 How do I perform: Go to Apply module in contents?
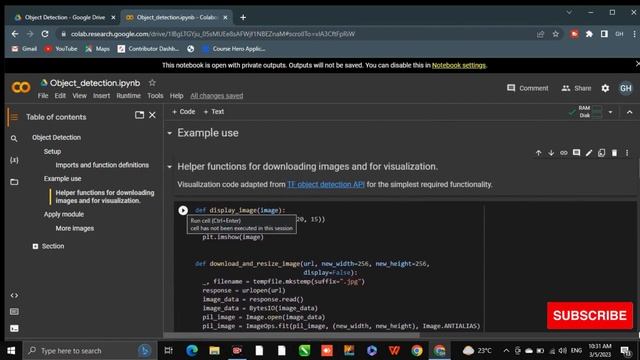(x=64, y=214)
